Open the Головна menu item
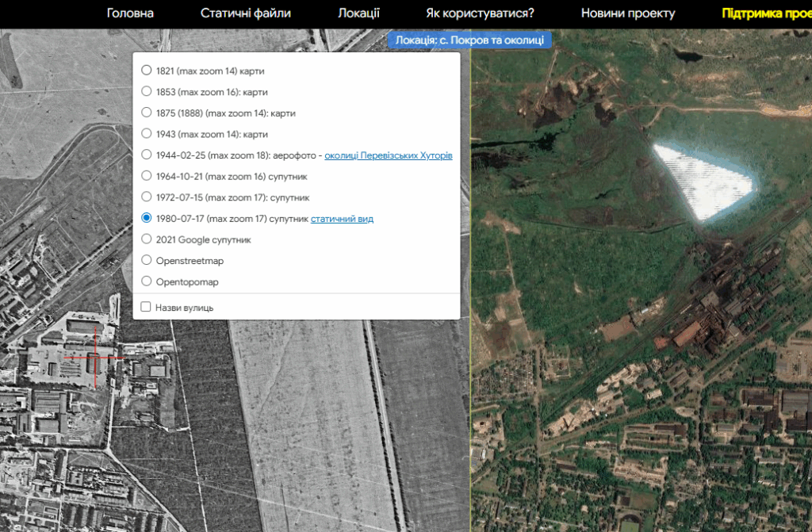 click(x=130, y=13)
